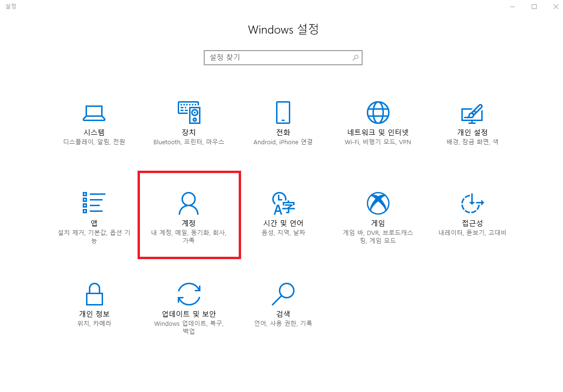Click the 시스템 tile title
Image resolution: width=563 pixels, height=392 pixels.
94,132
